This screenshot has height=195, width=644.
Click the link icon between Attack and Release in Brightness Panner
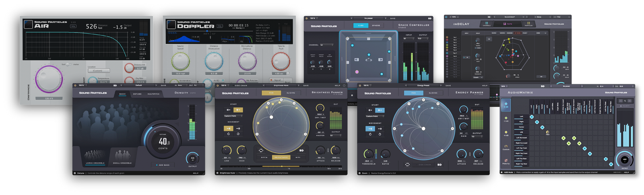(x=328, y=150)
